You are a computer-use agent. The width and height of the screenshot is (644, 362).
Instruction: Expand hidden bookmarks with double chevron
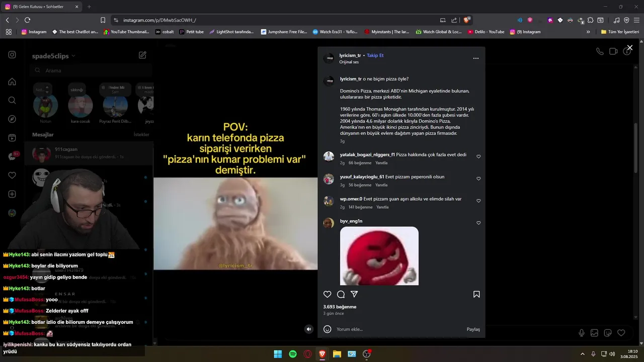[x=588, y=32]
